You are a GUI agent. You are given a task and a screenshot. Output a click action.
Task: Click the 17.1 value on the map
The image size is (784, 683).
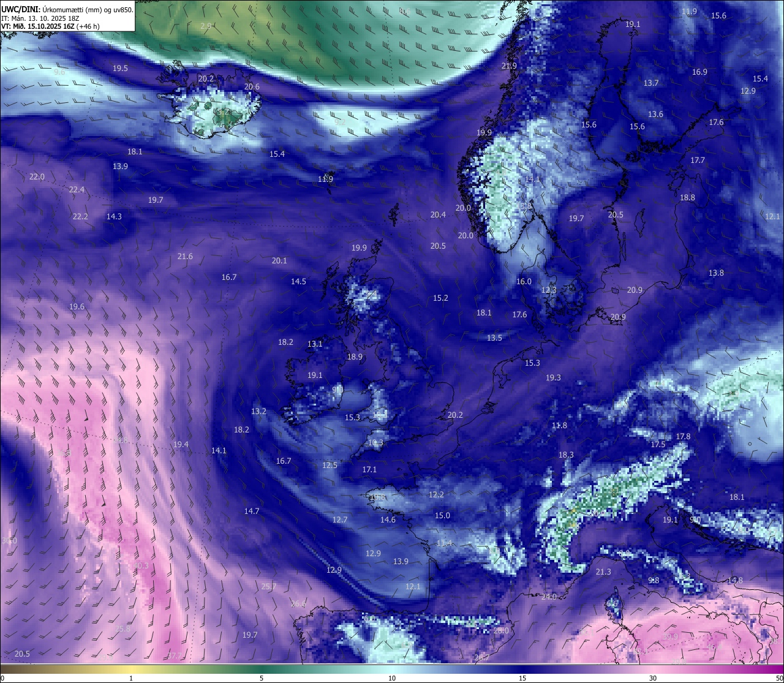pyautogui.click(x=369, y=470)
